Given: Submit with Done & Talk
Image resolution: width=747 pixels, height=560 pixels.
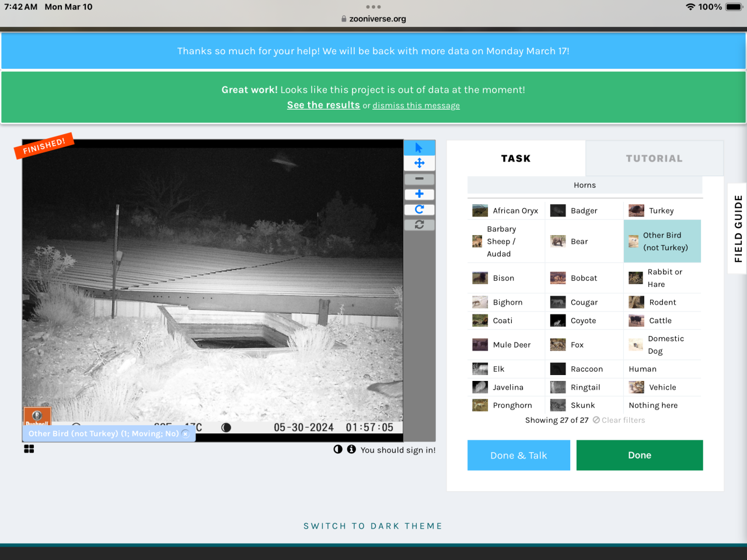Looking at the screenshot, I should (x=519, y=455).
